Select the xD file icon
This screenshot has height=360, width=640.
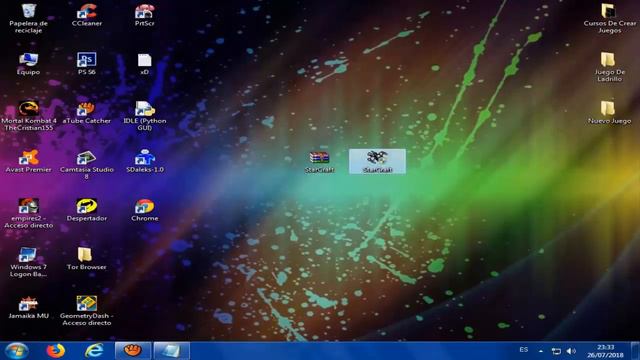[144, 64]
